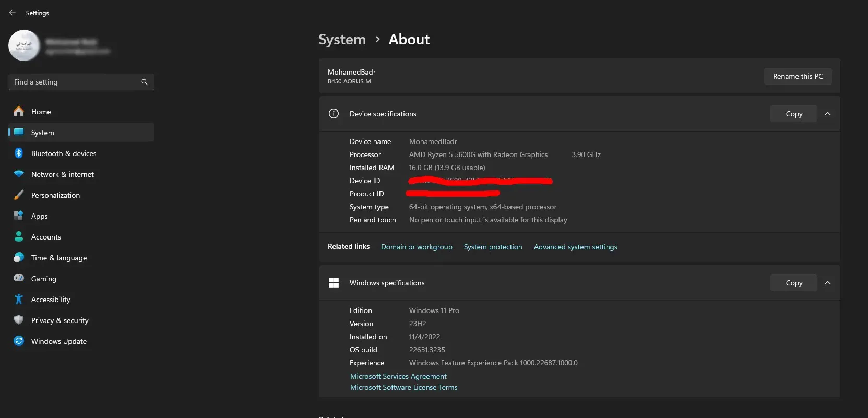Screen dimensions: 868x418
Task: Click the Windows Feature Experience Pack value
Action: pos(493,363)
